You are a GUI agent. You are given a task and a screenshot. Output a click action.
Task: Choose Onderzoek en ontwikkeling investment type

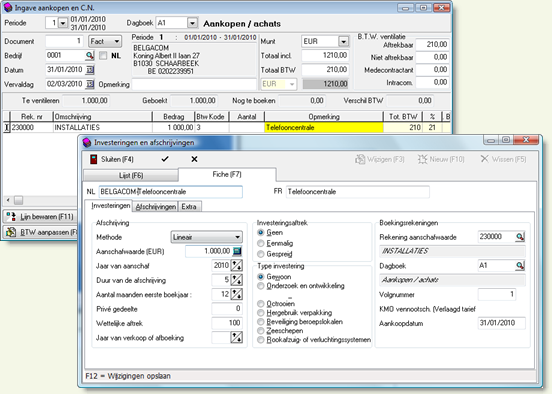[x=261, y=286]
